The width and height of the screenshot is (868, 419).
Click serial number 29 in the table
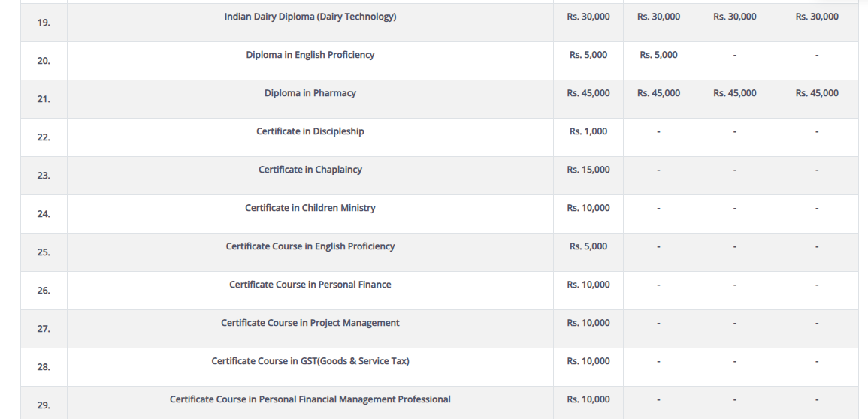point(44,405)
